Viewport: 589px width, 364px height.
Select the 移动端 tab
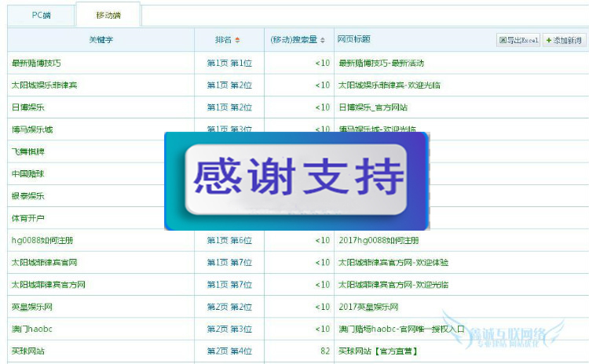pos(108,15)
